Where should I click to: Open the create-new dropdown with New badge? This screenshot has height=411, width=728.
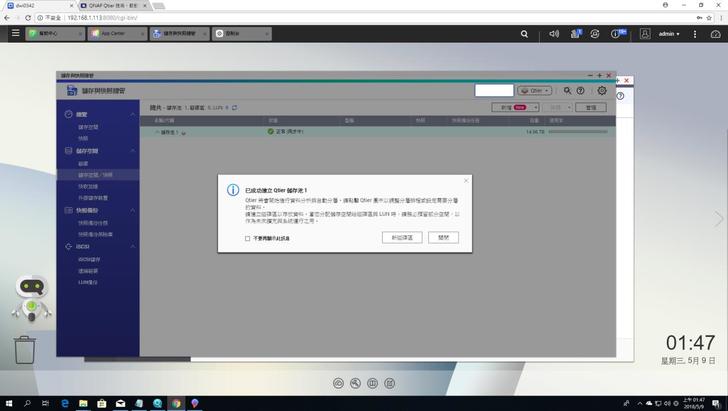tap(515, 107)
